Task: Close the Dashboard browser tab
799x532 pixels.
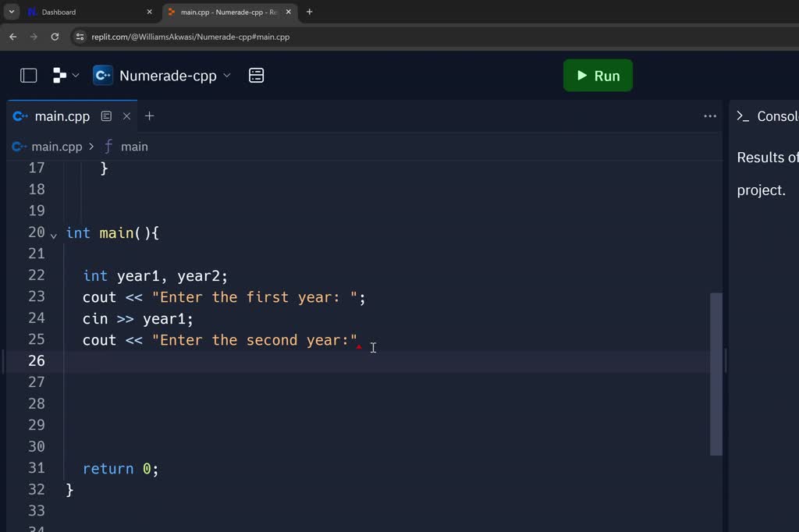Action: coord(149,12)
